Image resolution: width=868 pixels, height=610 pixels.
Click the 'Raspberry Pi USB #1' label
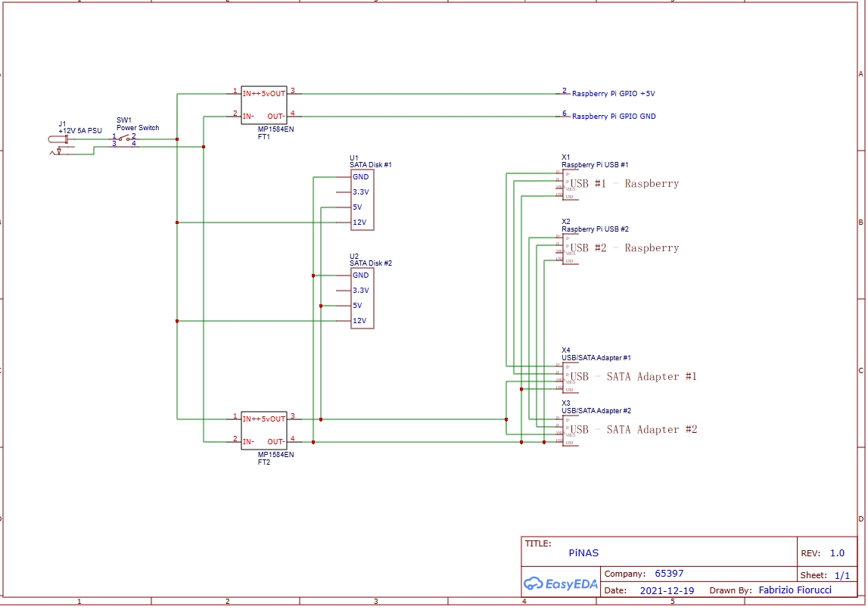coord(595,165)
